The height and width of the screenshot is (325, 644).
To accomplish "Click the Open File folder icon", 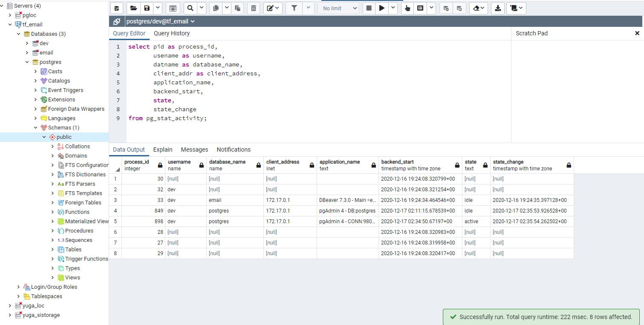I will [133, 8].
